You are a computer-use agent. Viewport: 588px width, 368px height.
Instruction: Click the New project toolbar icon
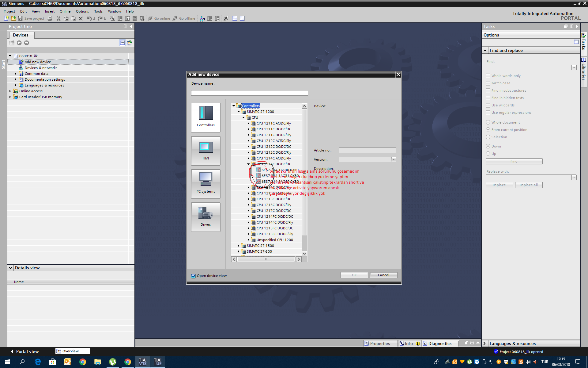[6, 18]
